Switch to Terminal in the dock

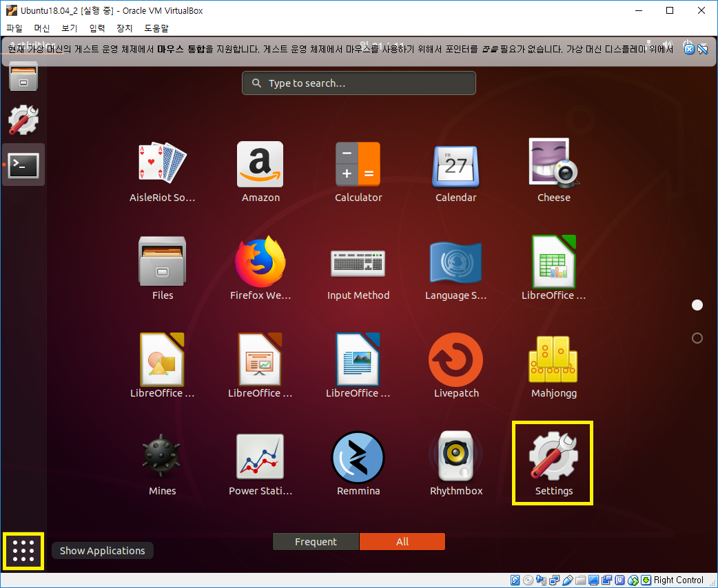click(x=23, y=165)
